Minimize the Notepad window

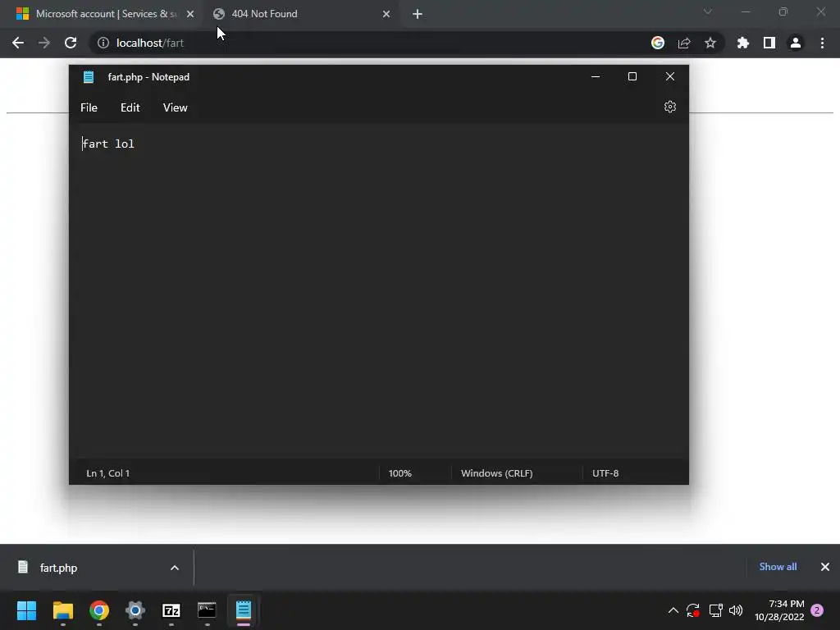coord(596,76)
